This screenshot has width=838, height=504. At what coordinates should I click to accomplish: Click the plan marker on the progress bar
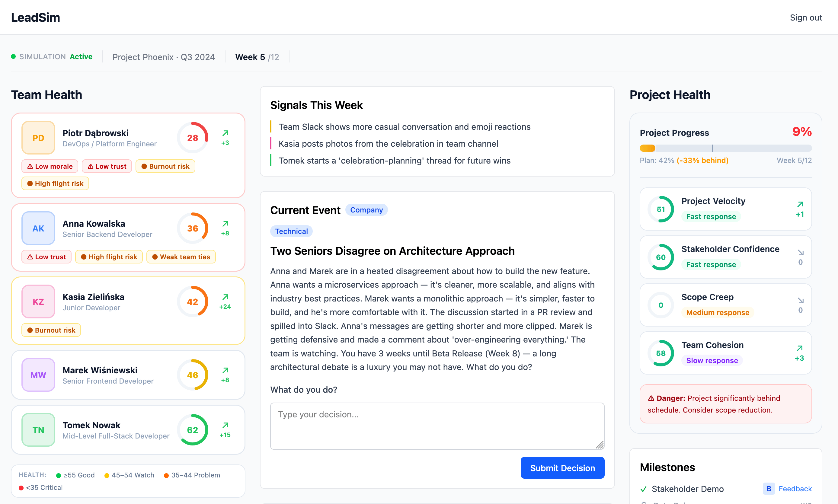pos(713,148)
